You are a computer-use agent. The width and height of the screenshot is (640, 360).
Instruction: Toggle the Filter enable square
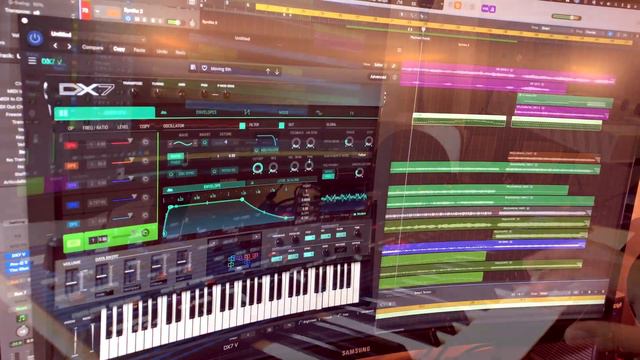(242, 125)
